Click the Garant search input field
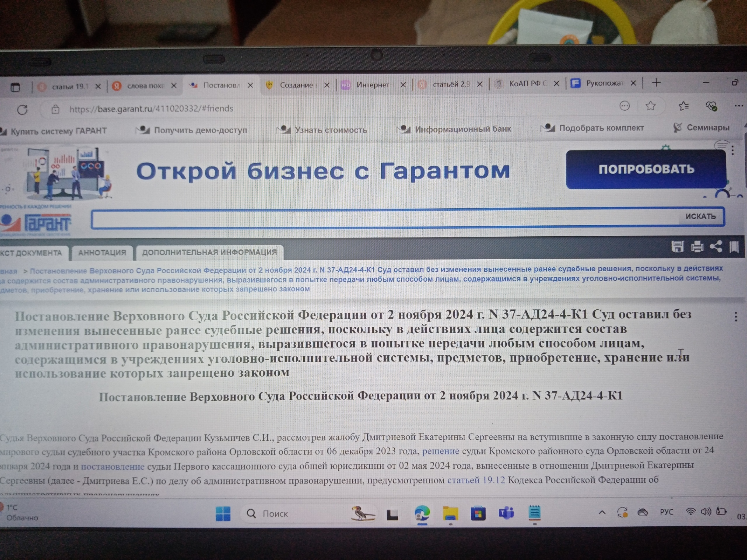This screenshot has width=747, height=560. tap(385, 218)
